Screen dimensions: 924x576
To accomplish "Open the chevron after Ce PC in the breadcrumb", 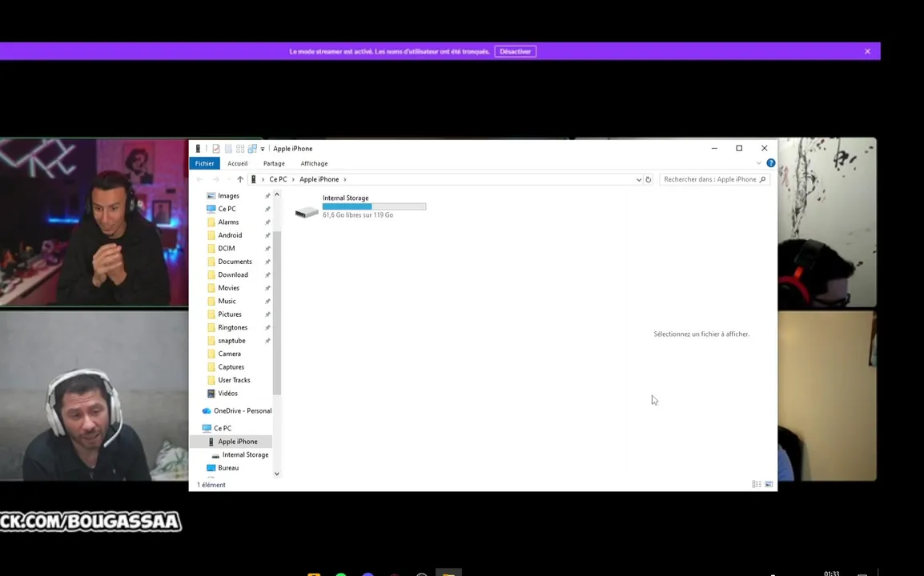I will 293,180.
